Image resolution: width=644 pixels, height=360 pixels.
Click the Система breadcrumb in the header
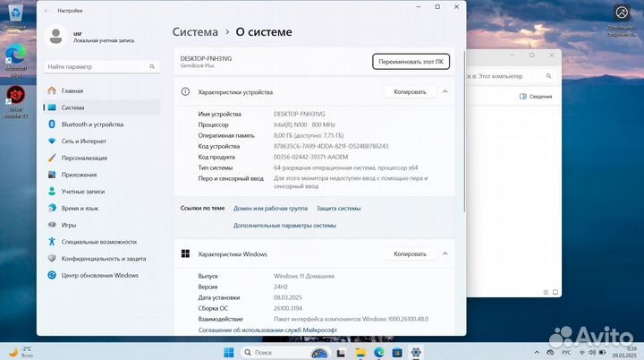[x=195, y=32]
